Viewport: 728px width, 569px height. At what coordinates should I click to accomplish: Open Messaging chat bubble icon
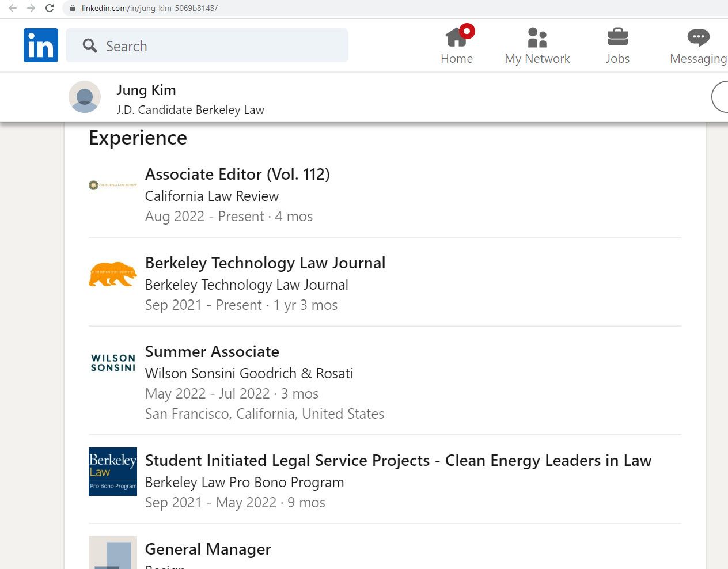coord(698,38)
